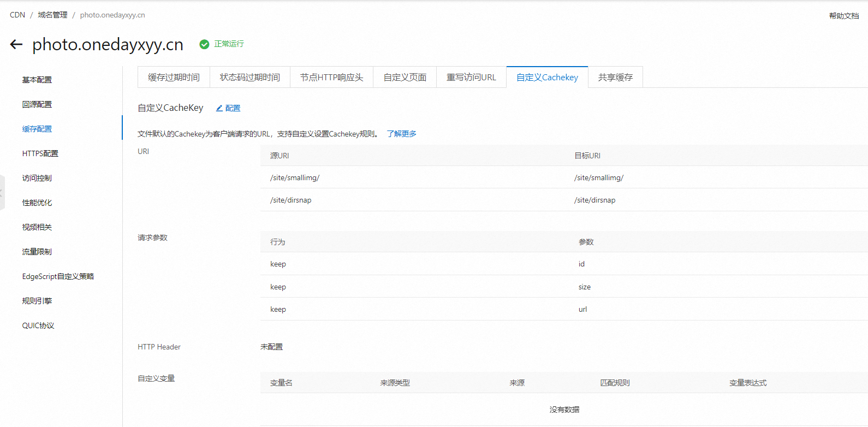Open the 共享缓存 tab
Viewport: 868px width, 427px height.
(x=615, y=77)
